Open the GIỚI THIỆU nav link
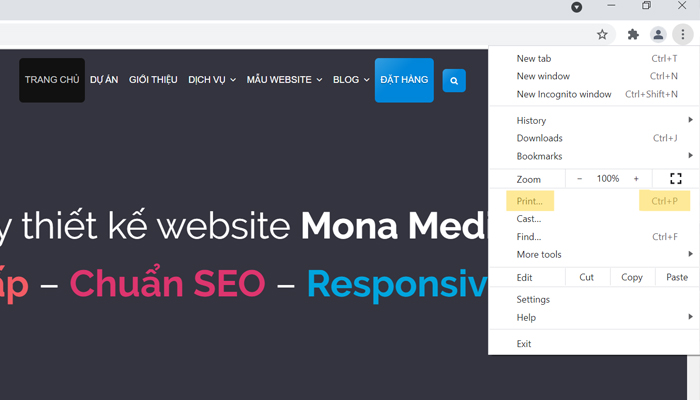 point(153,80)
